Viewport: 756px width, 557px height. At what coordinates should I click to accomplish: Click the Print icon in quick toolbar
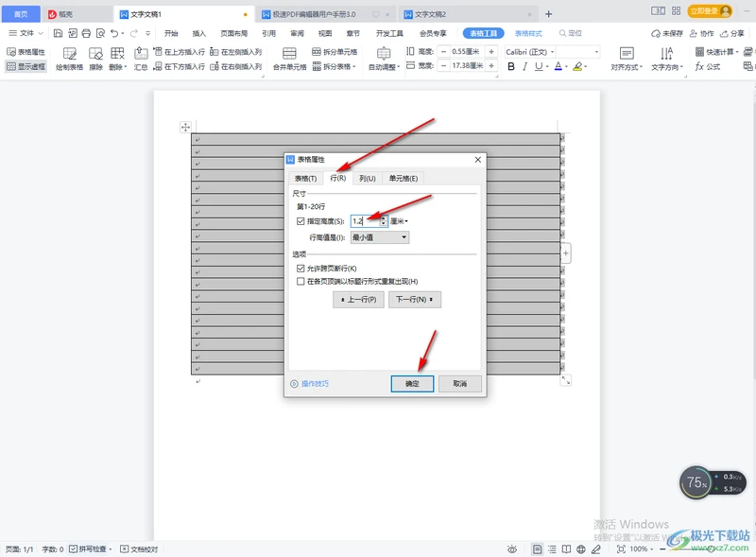pyautogui.click(x=86, y=33)
